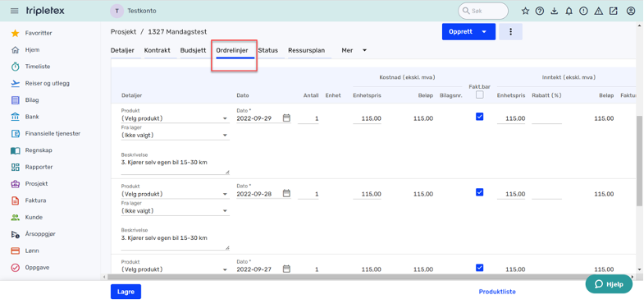Switch to the Status tab
644x304 pixels.
tap(267, 51)
